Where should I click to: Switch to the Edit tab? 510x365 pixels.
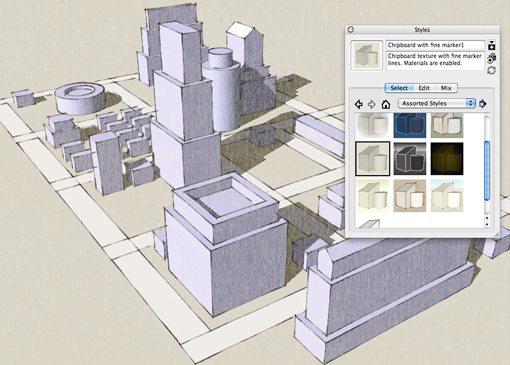424,88
